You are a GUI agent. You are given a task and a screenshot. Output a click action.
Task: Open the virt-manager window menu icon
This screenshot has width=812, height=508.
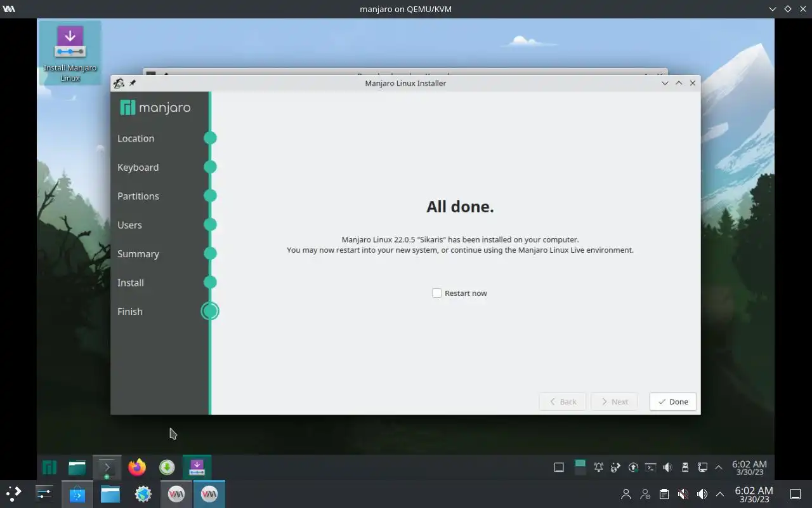coord(9,9)
